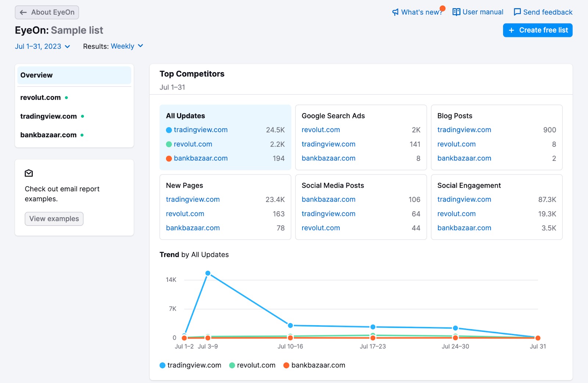The width and height of the screenshot is (588, 383).
Task: Click the 87.3K value in Social Engagement
Action: (547, 199)
